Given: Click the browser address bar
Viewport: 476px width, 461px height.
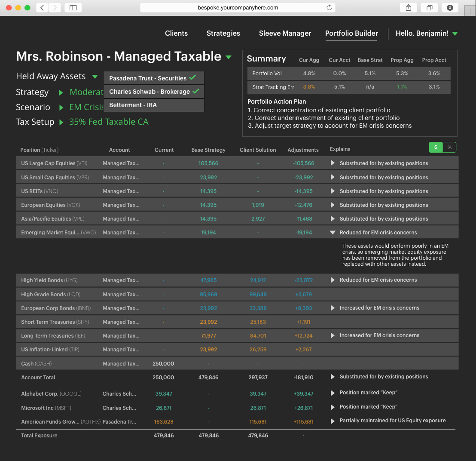Looking at the screenshot, I should click(238, 8).
